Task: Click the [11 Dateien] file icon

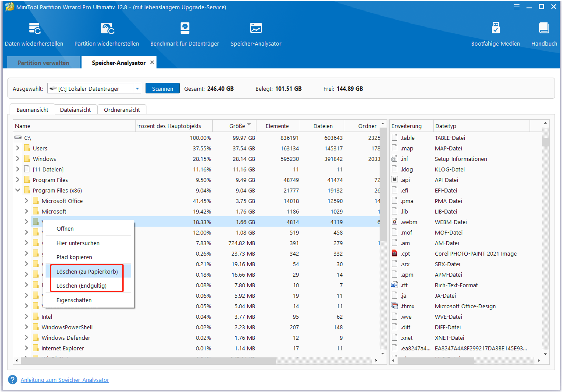Action: [27, 169]
